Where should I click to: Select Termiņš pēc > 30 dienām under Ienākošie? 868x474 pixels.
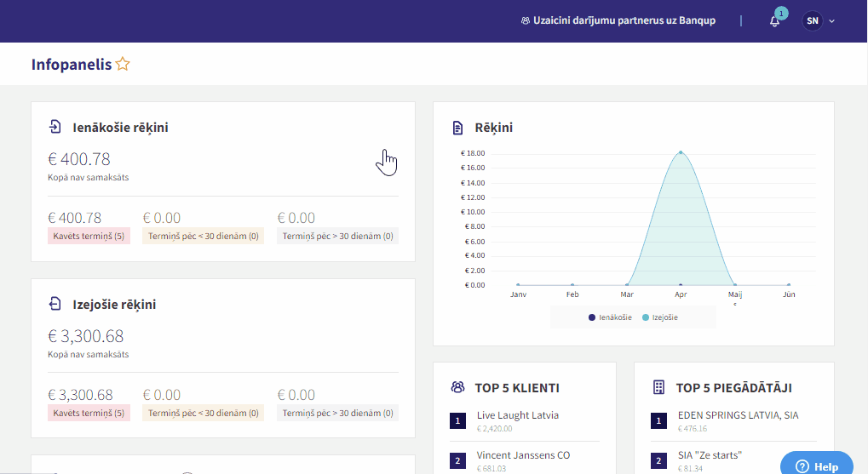337,237
